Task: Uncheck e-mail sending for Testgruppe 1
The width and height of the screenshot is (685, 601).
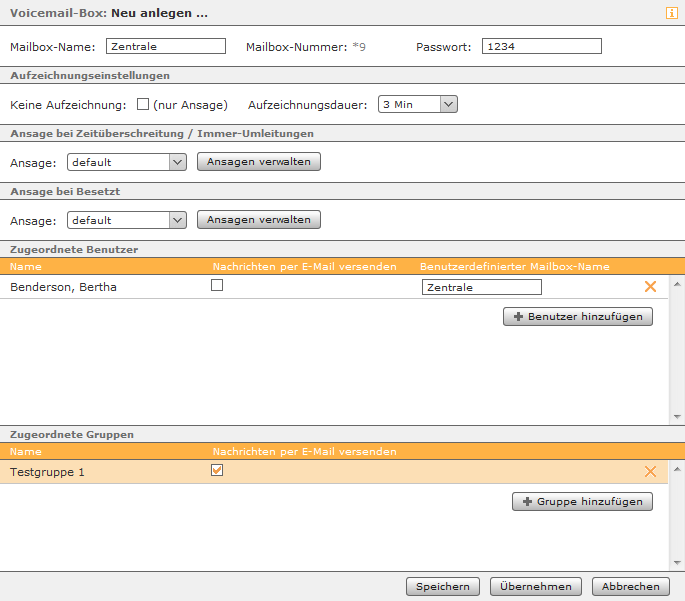Action: click(217, 470)
